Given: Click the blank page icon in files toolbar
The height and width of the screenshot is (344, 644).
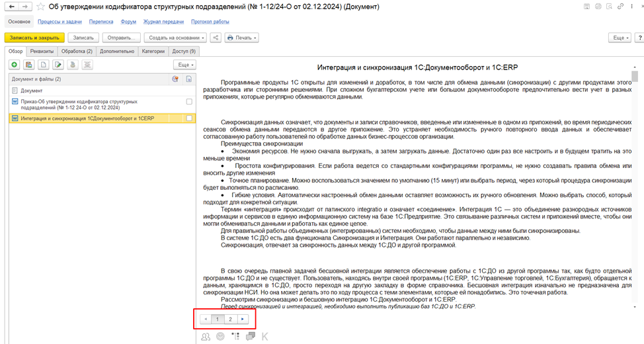Looking at the screenshot, I should click(x=44, y=65).
